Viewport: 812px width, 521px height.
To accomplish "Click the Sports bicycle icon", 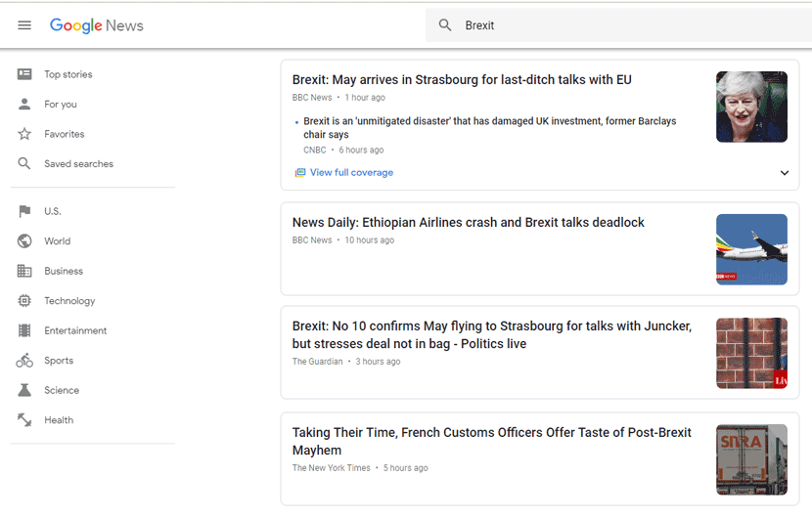I will [24, 361].
